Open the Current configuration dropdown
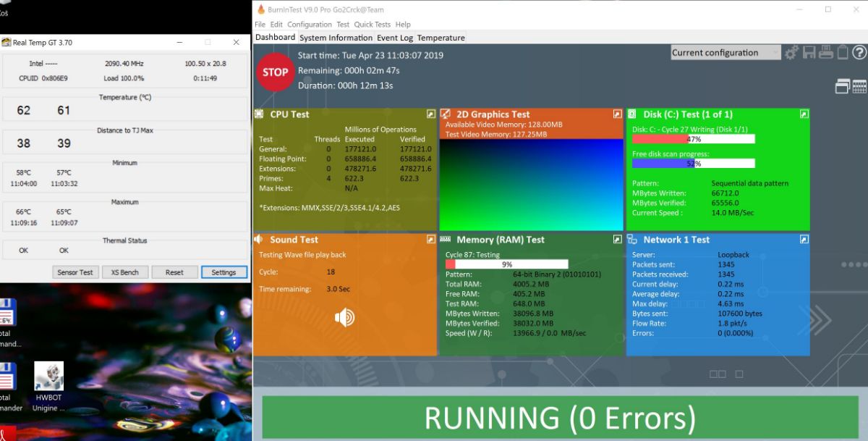The image size is (868, 441). coord(726,52)
